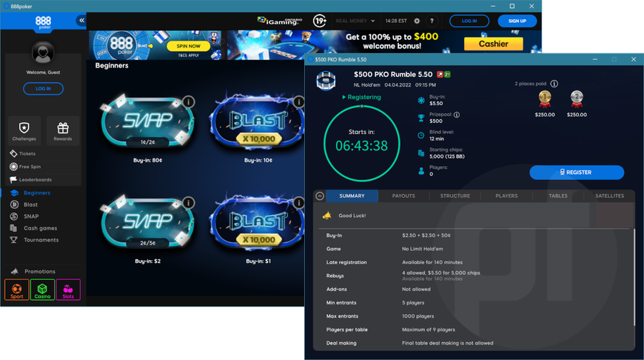644x360 pixels.
Task: Click REGISTER for the PKO Rumble
Action: [x=577, y=172]
